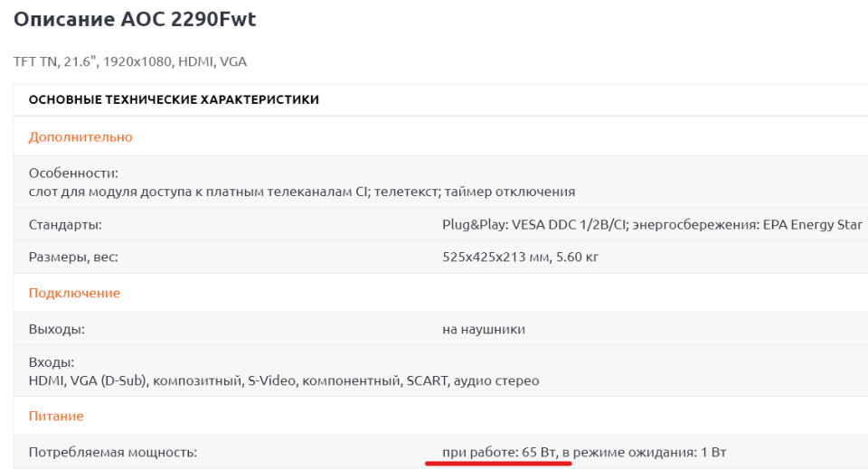Viewport: 868px width, 469px height.
Task: Click the 'Особенности:' label
Action: pos(73,174)
